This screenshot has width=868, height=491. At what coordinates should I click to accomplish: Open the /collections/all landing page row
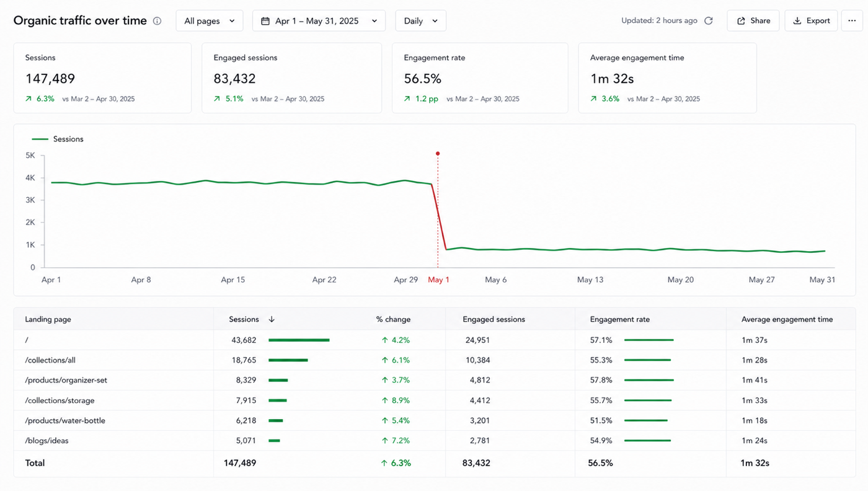(435, 360)
